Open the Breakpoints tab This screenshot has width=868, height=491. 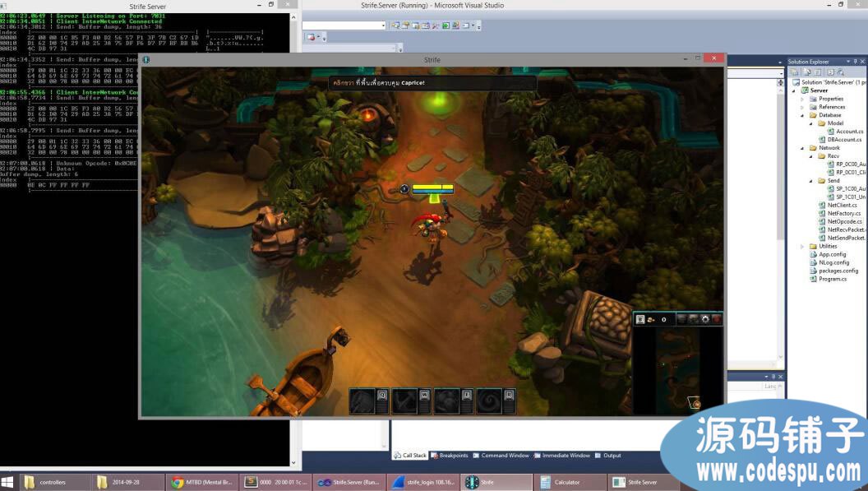point(450,456)
